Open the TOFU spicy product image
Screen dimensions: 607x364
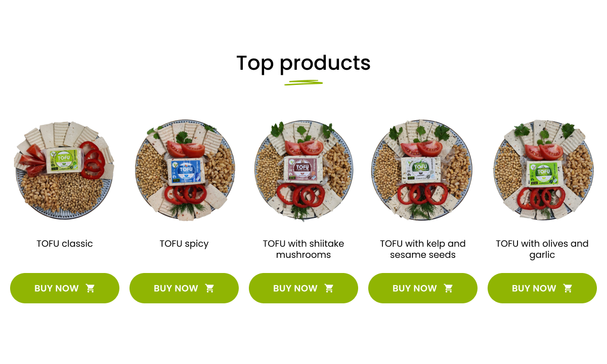[x=184, y=170]
